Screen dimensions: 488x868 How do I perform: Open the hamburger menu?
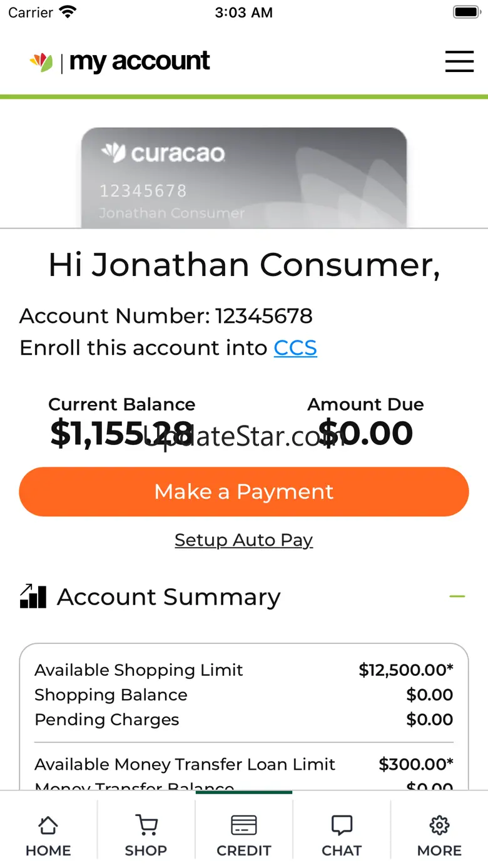point(459,61)
